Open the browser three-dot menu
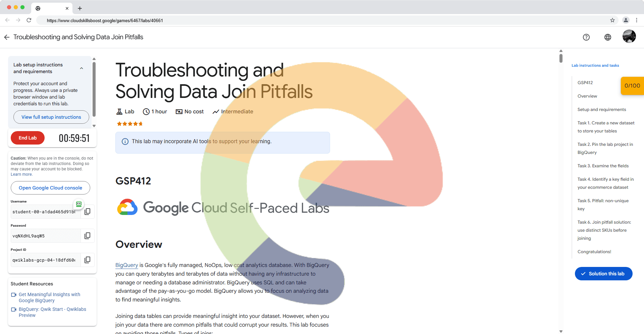Image resolution: width=644 pixels, height=334 pixels. (x=636, y=20)
